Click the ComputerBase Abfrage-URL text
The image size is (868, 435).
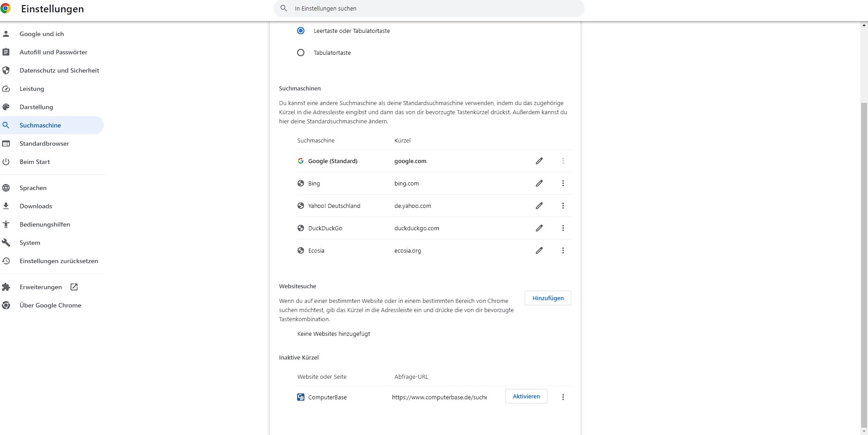tap(439, 397)
